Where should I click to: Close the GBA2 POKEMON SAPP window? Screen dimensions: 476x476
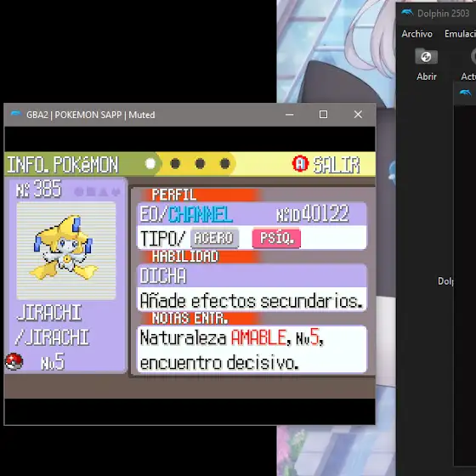(x=358, y=115)
